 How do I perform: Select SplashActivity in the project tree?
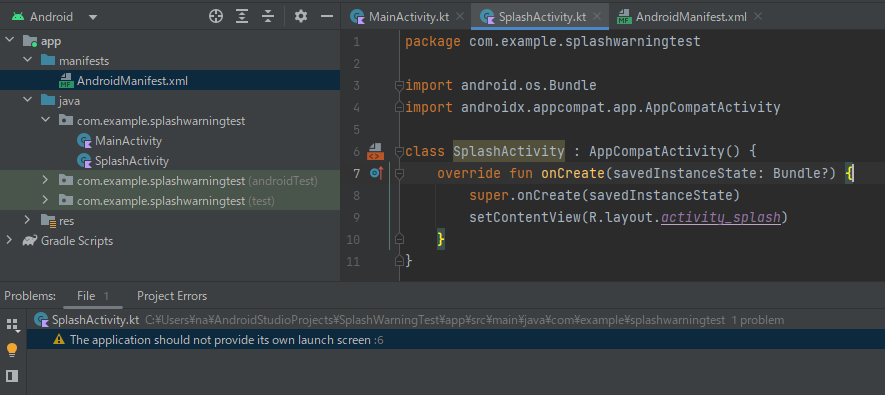[x=132, y=161]
